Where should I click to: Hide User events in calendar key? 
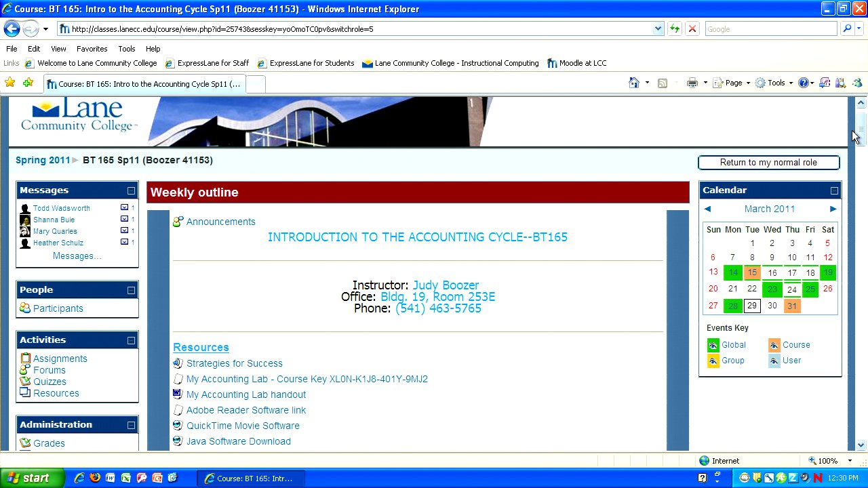[x=774, y=361]
